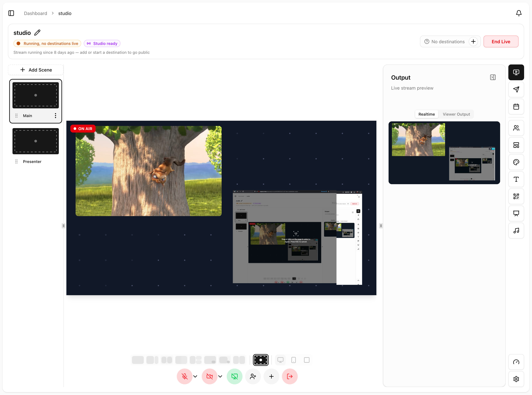Select the wide-plus-narrow split layout
Image resolution: width=532 pixels, height=395 pixels.
point(152,360)
